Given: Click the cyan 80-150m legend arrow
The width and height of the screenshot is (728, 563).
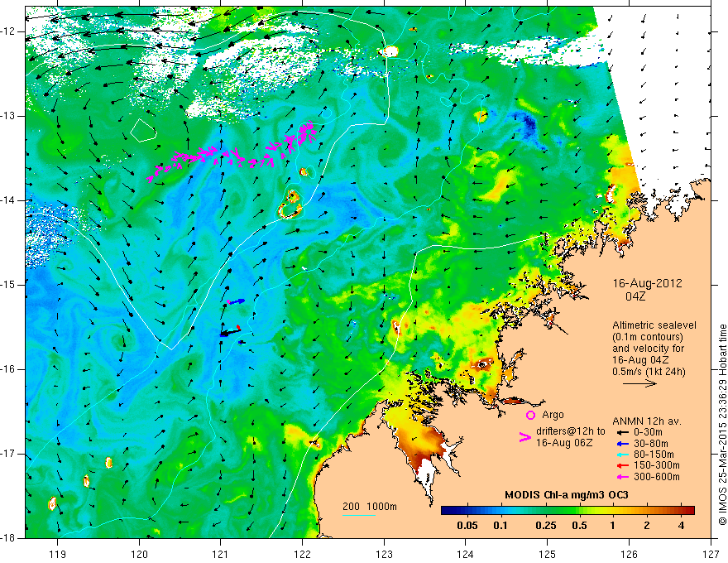Looking at the screenshot, I should point(621,455).
